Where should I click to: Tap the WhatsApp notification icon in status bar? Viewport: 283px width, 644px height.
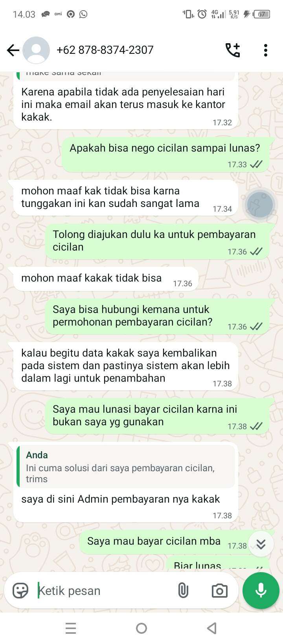83,14
